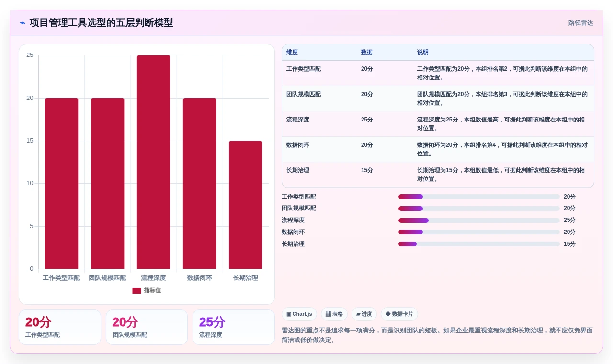Click the 流程深度 x-axis label

pos(154,278)
